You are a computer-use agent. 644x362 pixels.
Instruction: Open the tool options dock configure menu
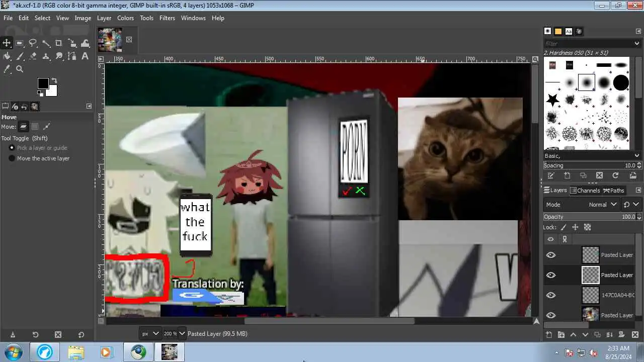pos(89,106)
